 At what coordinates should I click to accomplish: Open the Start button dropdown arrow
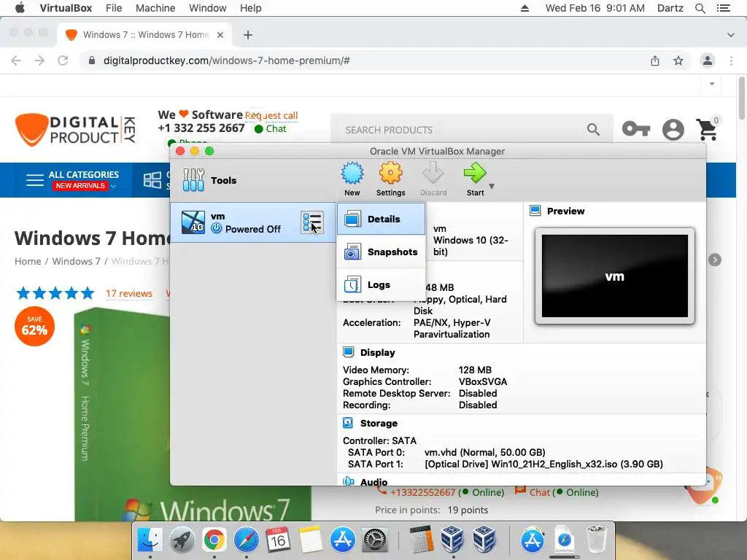pos(492,186)
